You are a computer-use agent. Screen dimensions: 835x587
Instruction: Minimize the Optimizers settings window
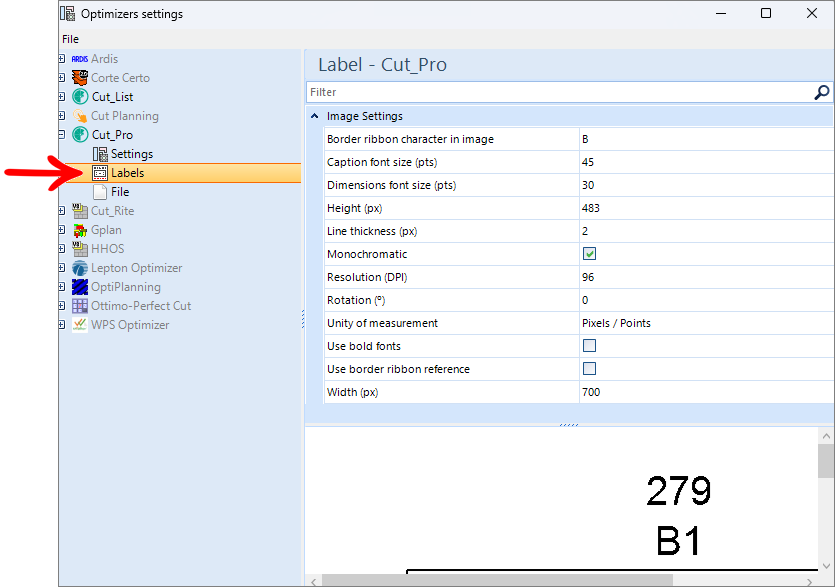pos(721,13)
